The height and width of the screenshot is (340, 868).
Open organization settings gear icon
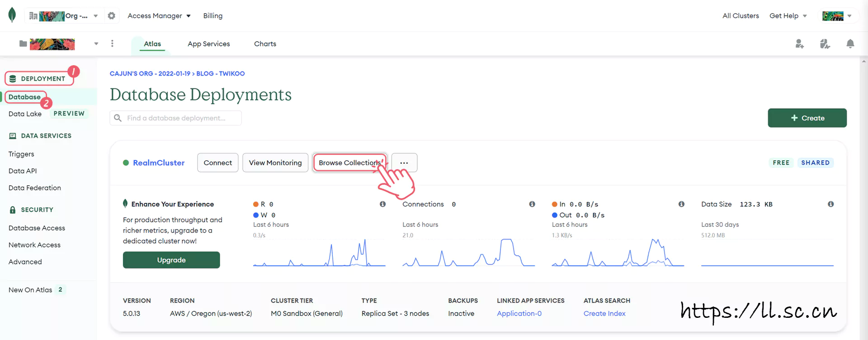point(112,16)
